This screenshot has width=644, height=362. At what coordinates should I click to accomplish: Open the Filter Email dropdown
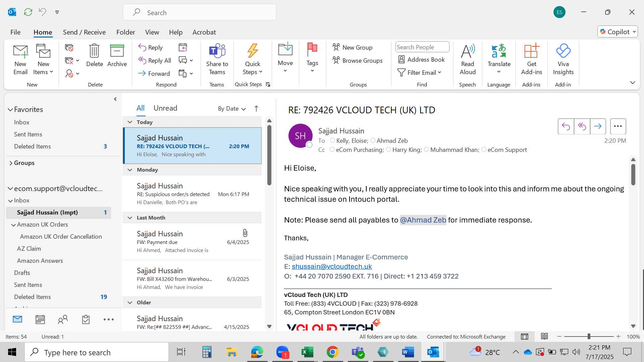[x=419, y=72]
